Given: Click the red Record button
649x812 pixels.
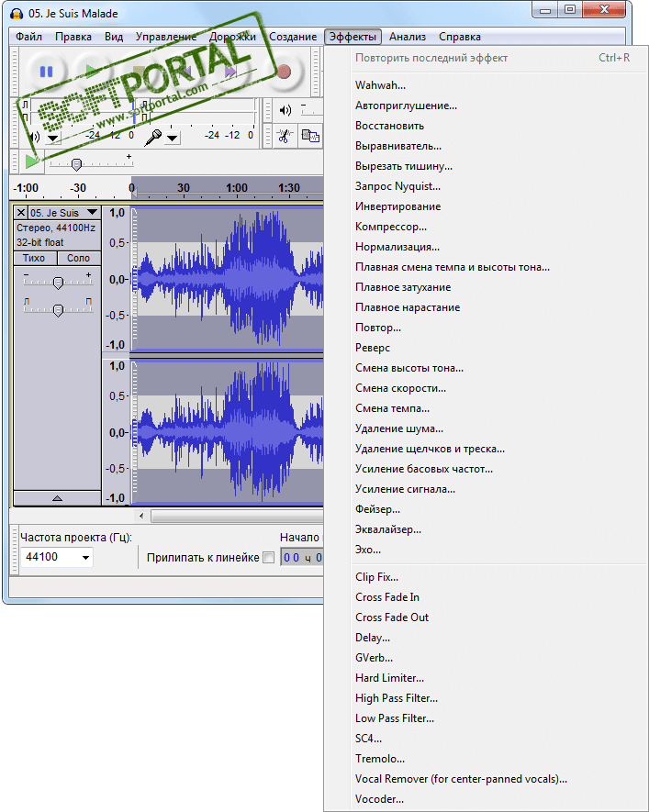Looking at the screenshot, I should point(284,71).
